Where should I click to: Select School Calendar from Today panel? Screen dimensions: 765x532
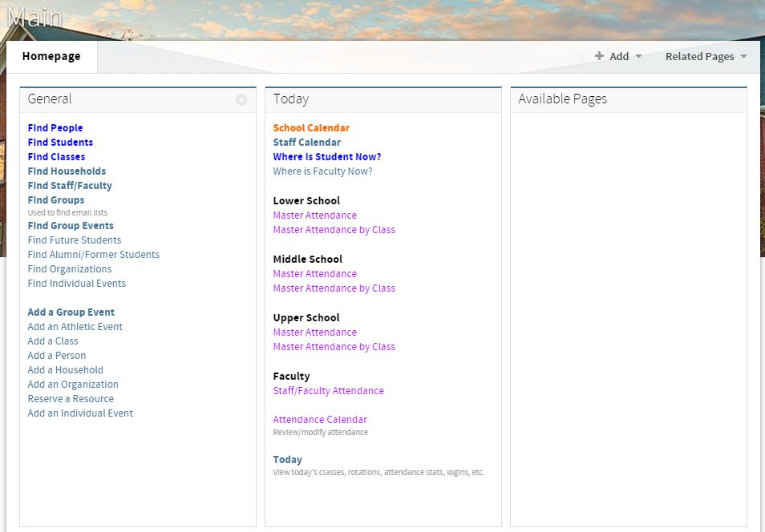(x=311, y=127)
